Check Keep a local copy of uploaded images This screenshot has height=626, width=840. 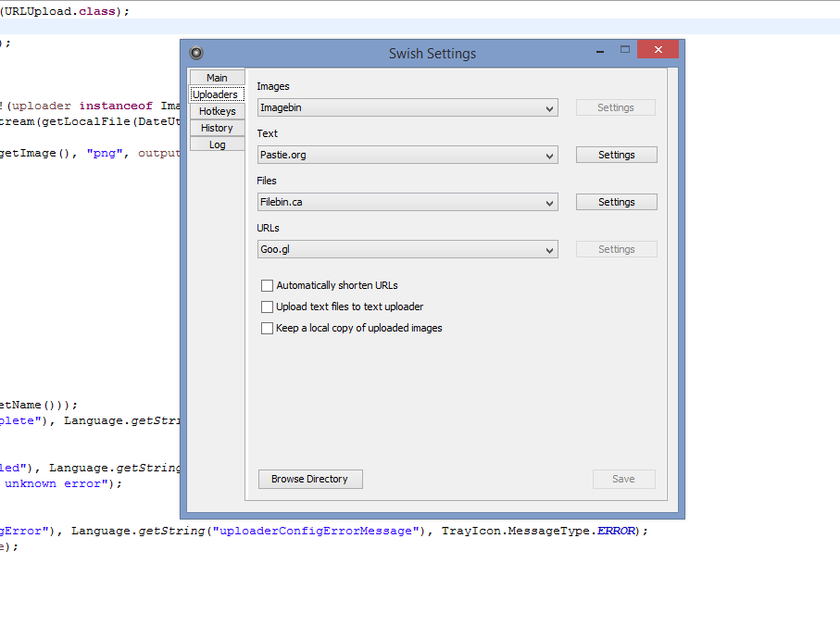(x=267, y=328)
